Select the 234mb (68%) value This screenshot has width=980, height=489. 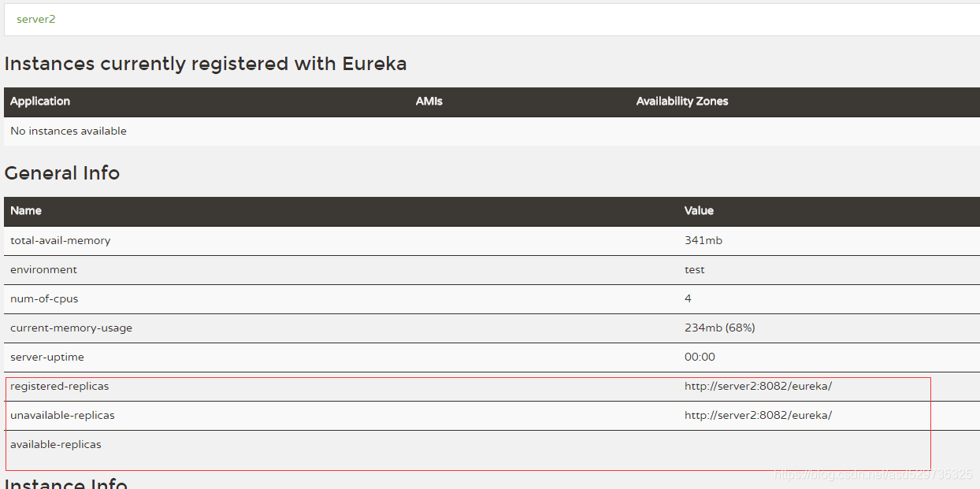(x=720, y=328)
